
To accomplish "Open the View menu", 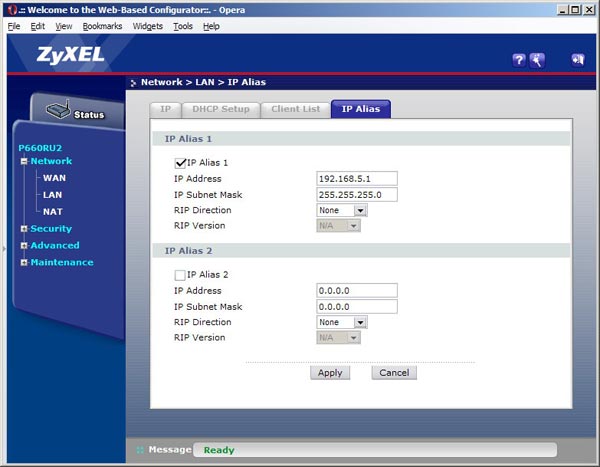I will tap(64, 26).
